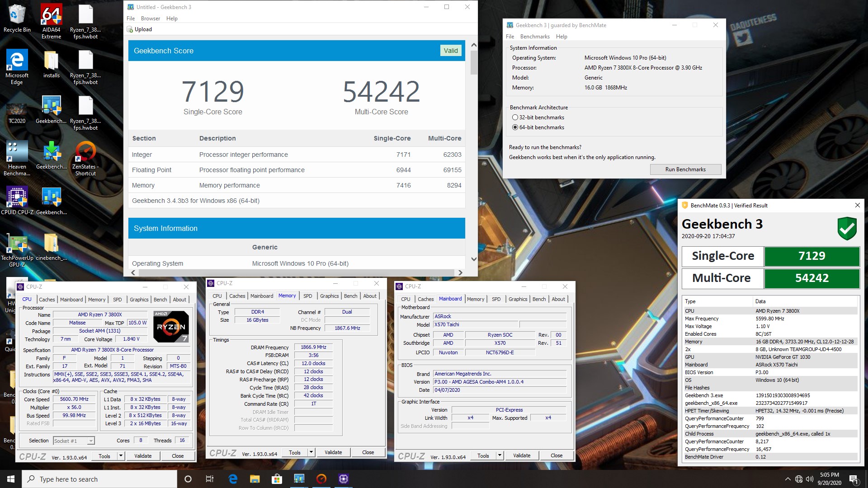The width and height of the screenshot is (868, 488).
Task: Click the taskbar search box
Action: (99, 479)
